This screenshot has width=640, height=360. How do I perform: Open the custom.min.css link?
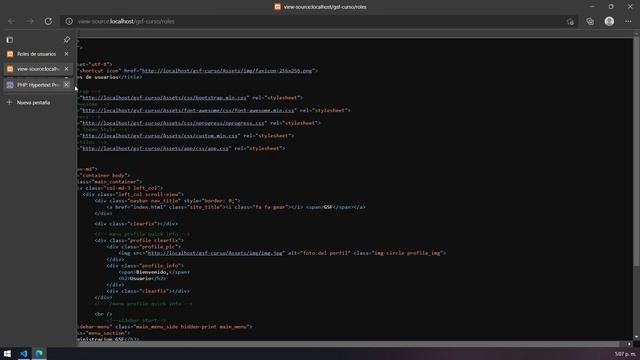160,136
